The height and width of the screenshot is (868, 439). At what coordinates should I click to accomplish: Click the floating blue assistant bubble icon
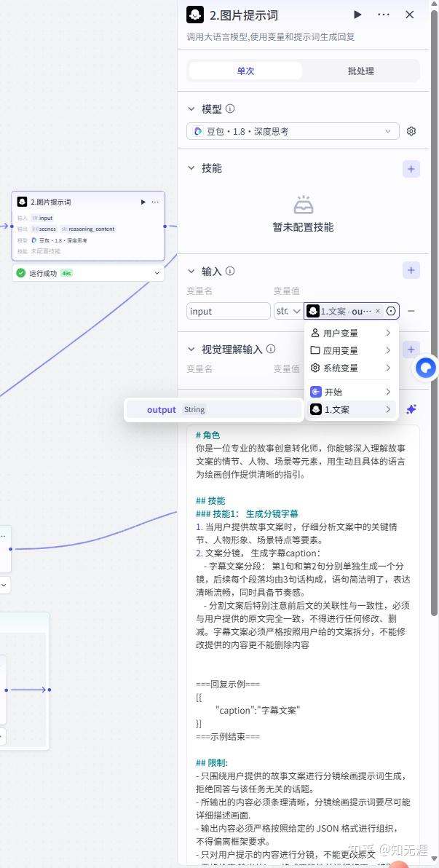coord(426,368)
